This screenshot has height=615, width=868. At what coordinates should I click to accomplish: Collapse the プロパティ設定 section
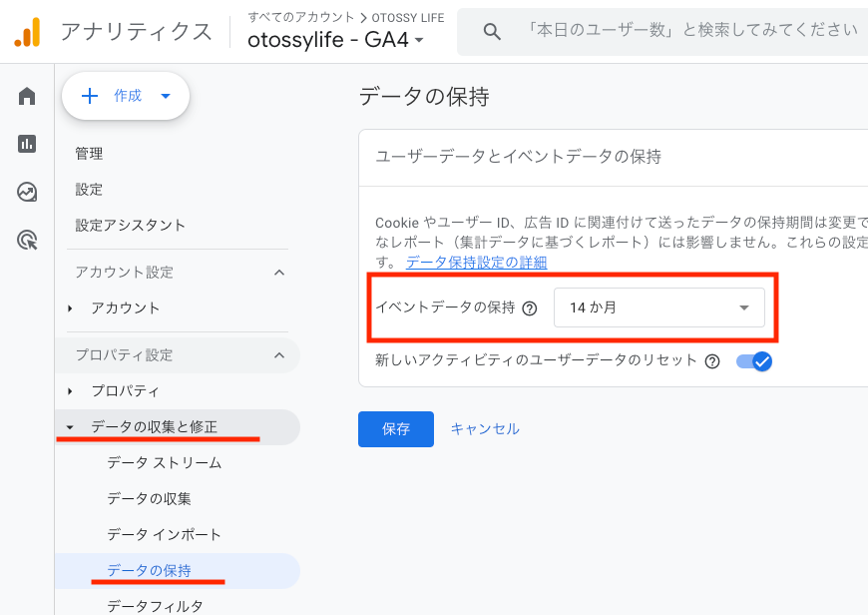coord(279,355)
